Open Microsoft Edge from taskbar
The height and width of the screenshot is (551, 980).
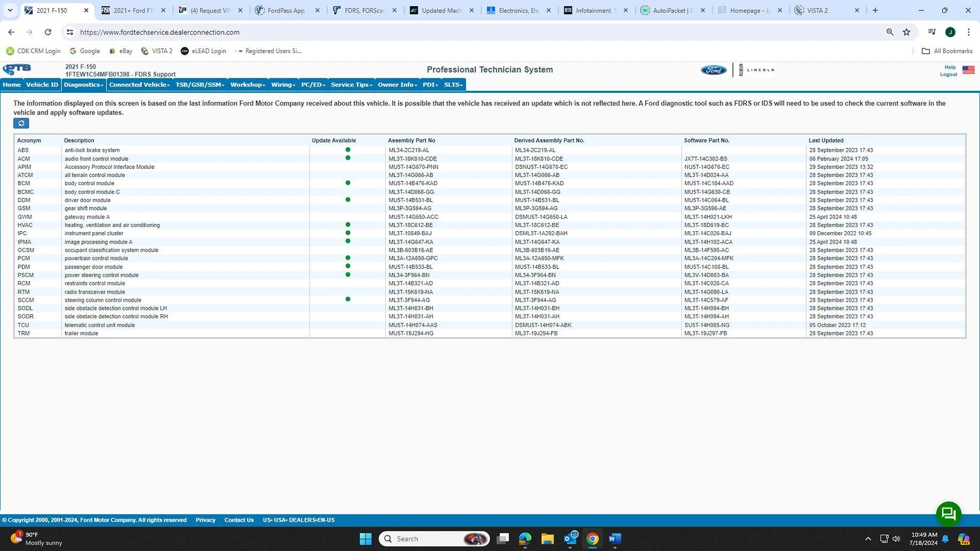(x=525, y=539)
